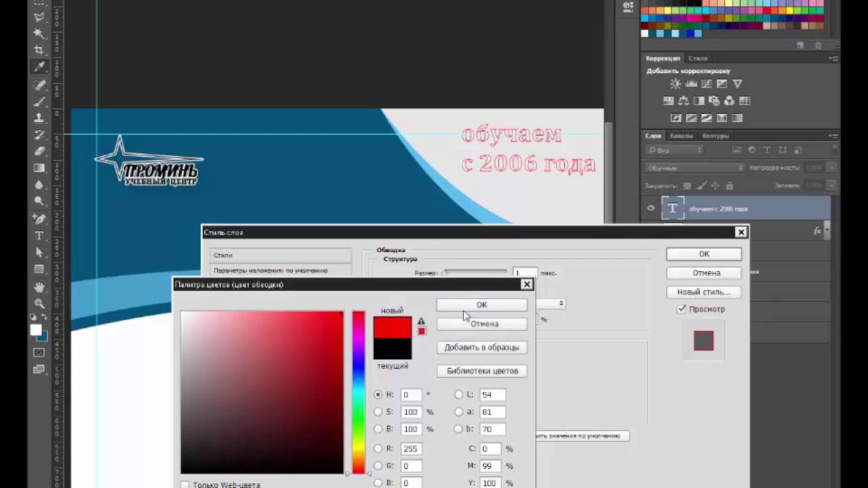The height and width of the screenshot is (488, 868).
Task: Open Библиотеки цветов
Action: (481, 371)
